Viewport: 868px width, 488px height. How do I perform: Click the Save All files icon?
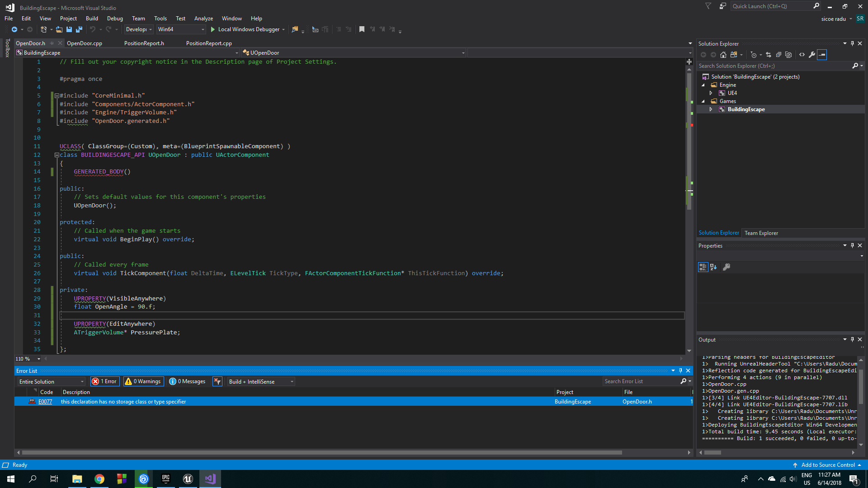coord(80,29)
